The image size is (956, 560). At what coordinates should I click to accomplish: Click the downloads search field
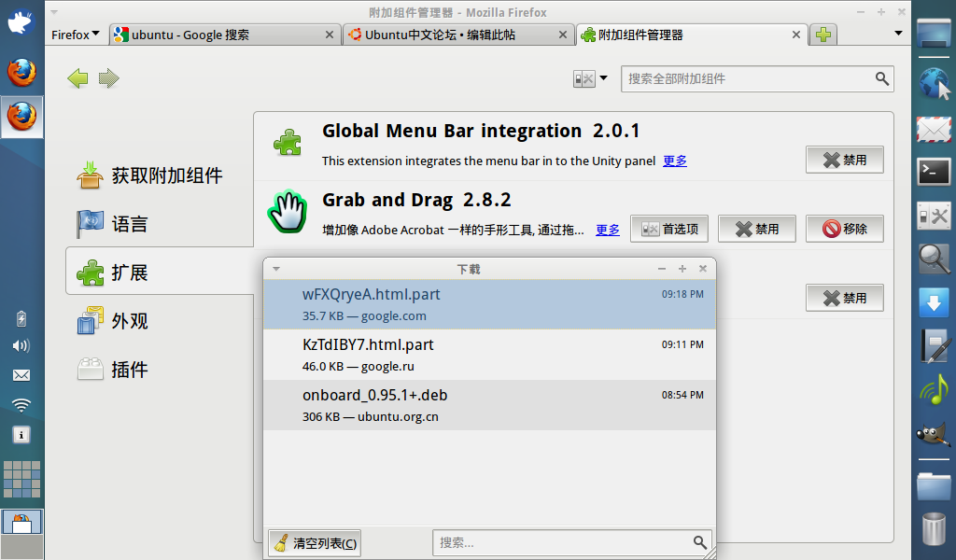point(572,542)
